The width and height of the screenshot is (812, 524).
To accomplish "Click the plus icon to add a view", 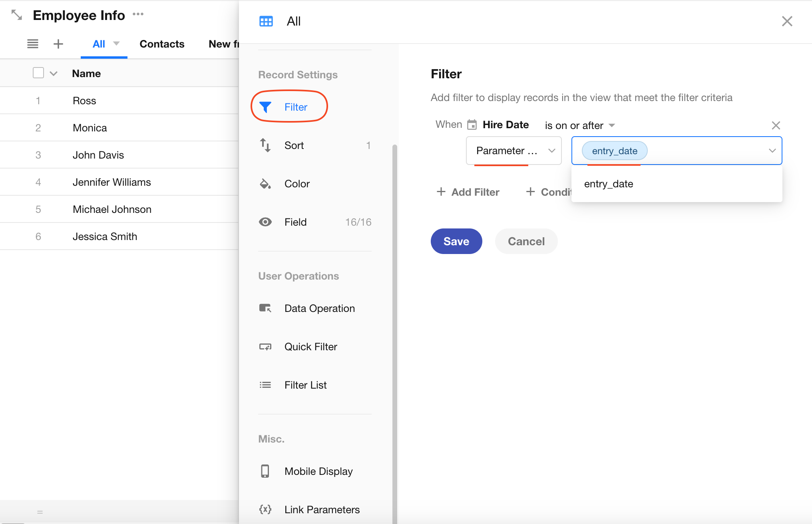I will coord(58,44).
